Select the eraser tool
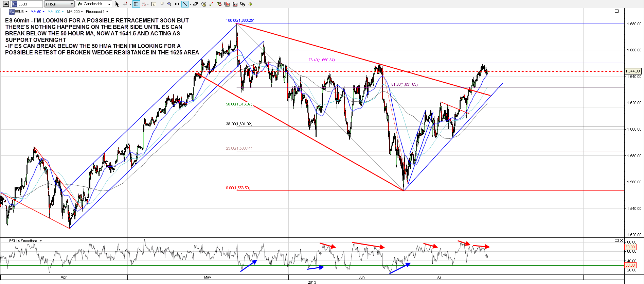This screenshot has height=284, width=644. 196,4
